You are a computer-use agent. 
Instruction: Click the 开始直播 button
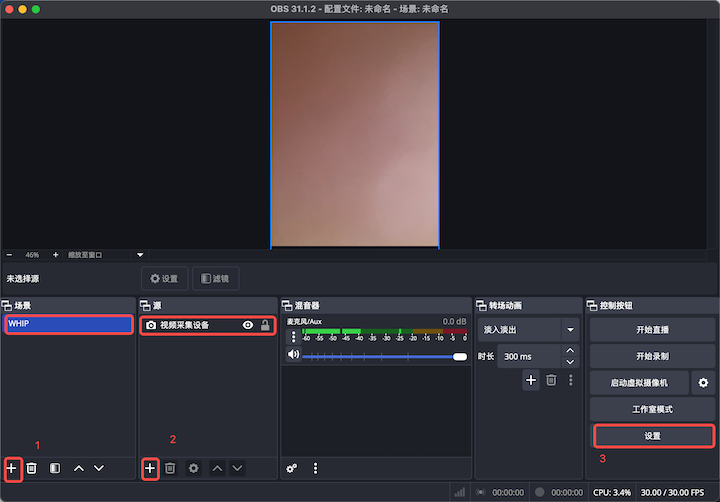tap(652, 330)
